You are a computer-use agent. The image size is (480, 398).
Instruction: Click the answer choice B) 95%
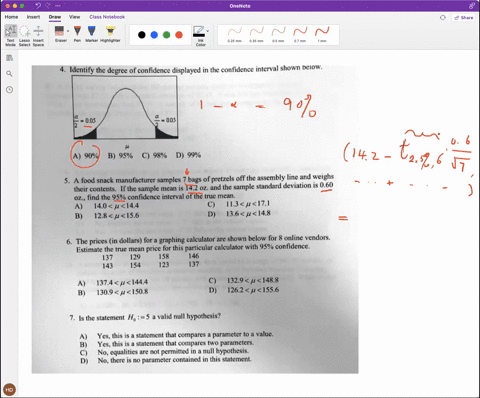(x=120, y=156)
